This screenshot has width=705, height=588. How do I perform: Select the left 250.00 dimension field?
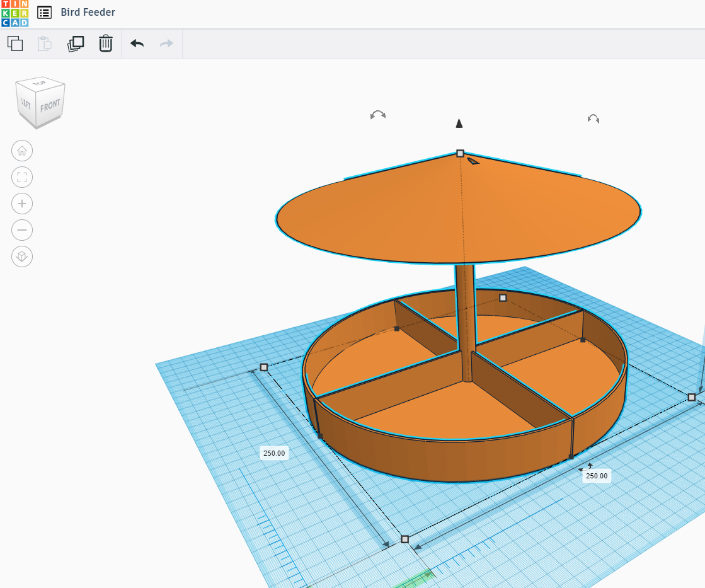pyautogui.click(x=274, y=453)
